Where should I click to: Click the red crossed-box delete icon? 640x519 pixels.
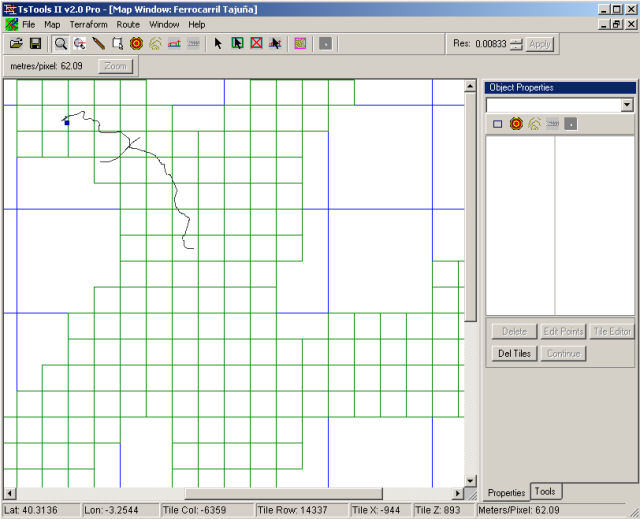coord(256,44)
